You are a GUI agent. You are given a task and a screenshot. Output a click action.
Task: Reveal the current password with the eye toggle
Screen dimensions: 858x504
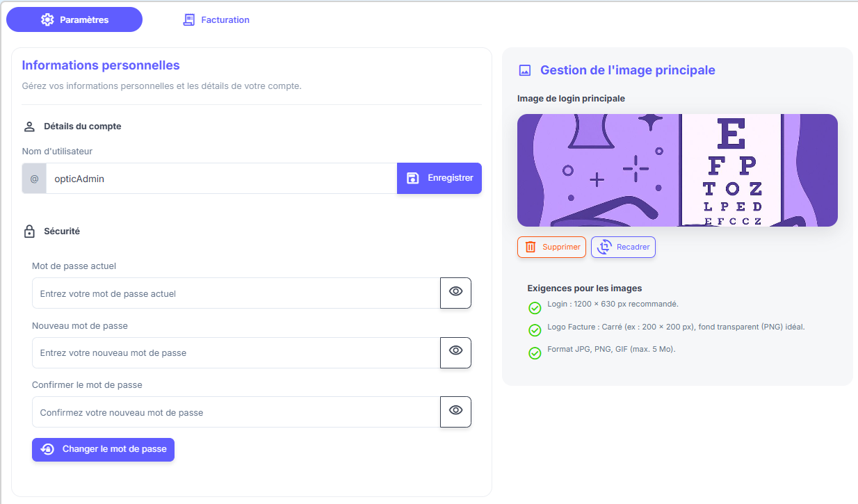click(x=455, y=293)
